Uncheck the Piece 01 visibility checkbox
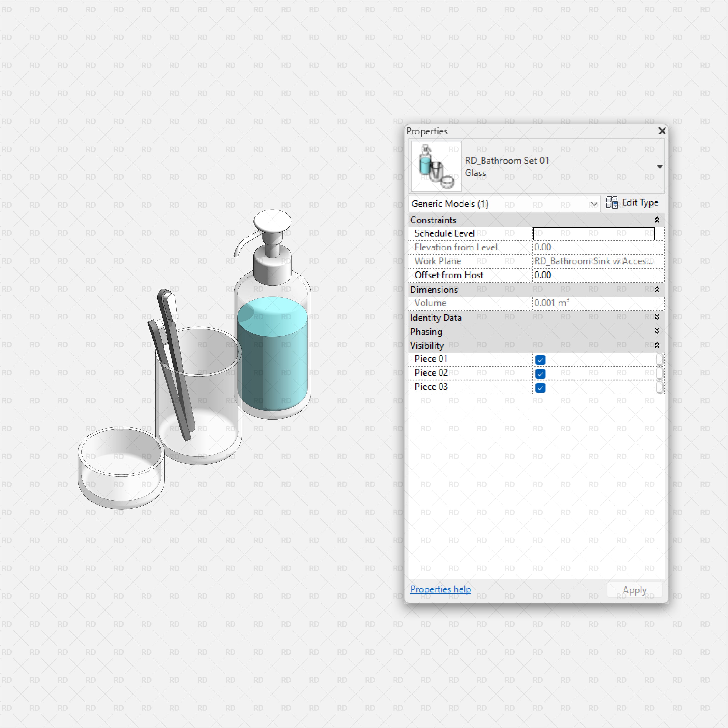The image size is (728, 728). (540, 360)
